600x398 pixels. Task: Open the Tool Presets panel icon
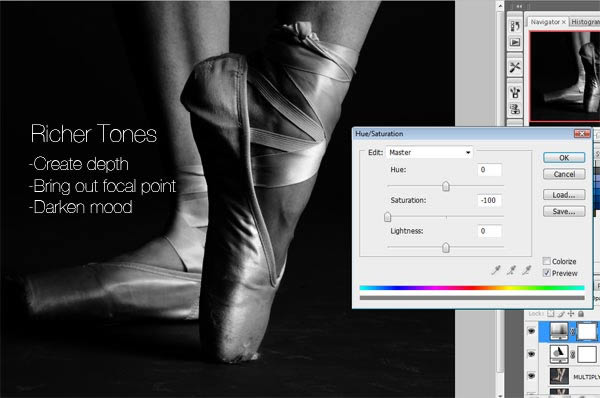pyautogui.click(x=515, y=67)
